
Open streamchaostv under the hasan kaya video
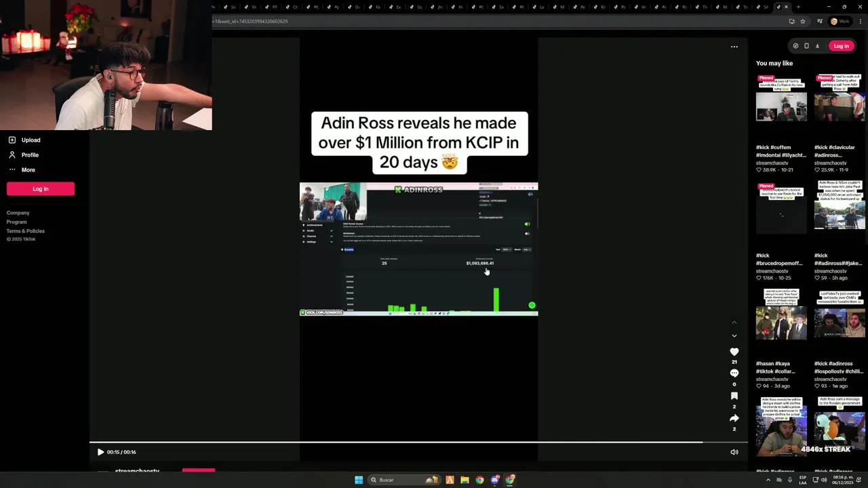tap(772, 380)
